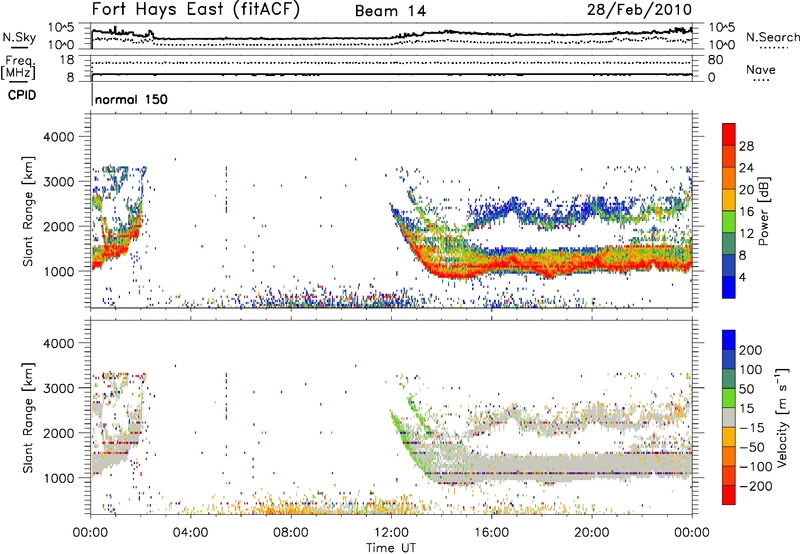The width and height of the screenshot is (800, 554).
Task: Select the 'Freq. [MHz]' axis label
Action: click(18, 67)
